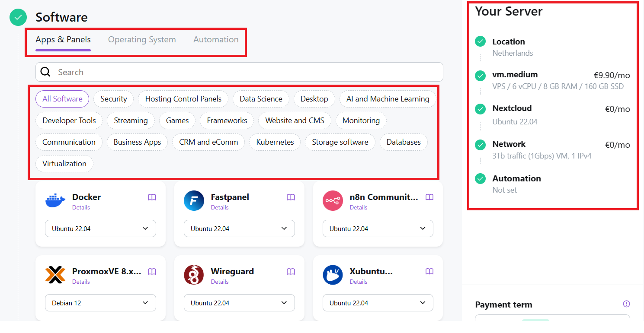Image resolution: width=644 pixels, height=333 pixels.
Task: Click the ProxmoxVE logo icon
Action: pos(55,275)
